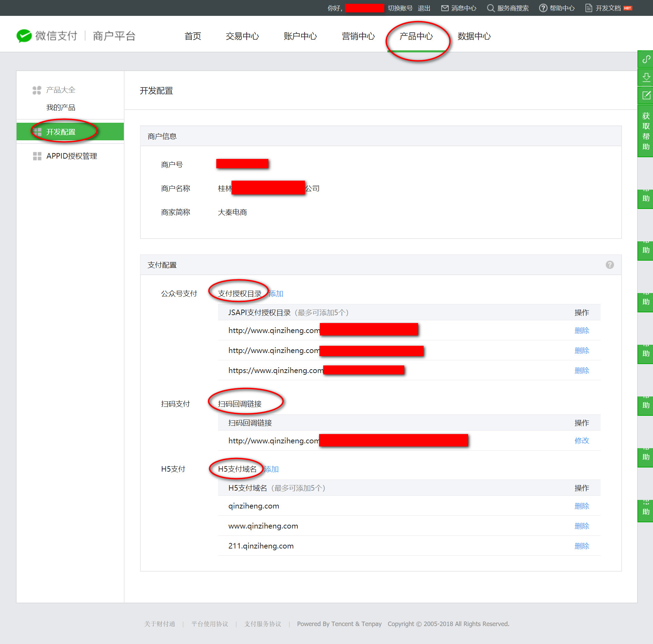The height and width of the screenshot is (644, 653).
Task: Open the 帮助中心 question mark icon
Action: pos(543,8)
